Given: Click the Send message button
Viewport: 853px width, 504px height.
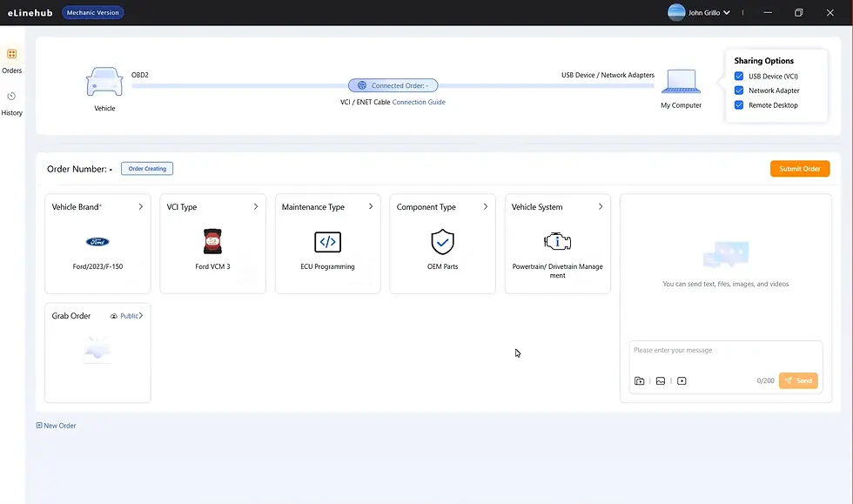Looking at the screenshot, I should pyautogui.click(x=798, y=381).
